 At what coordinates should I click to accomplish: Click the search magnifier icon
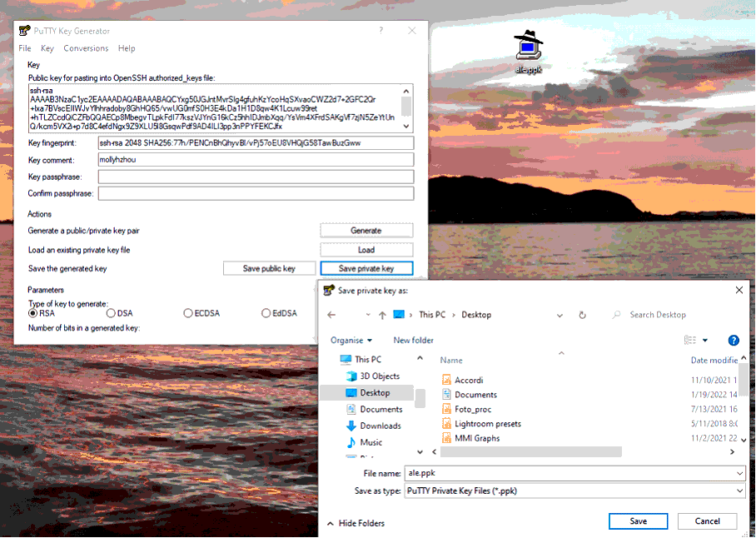[616, 315]
